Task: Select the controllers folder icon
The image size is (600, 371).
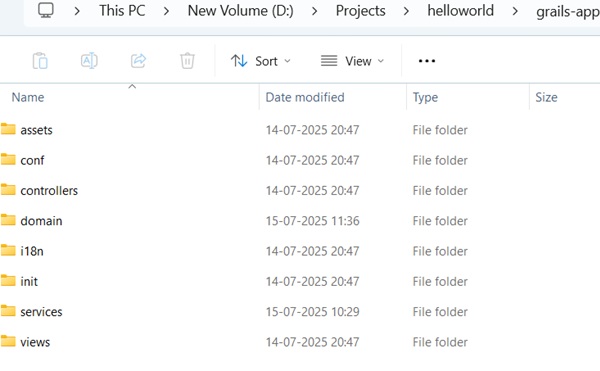Action: click(x=8, y=189)
